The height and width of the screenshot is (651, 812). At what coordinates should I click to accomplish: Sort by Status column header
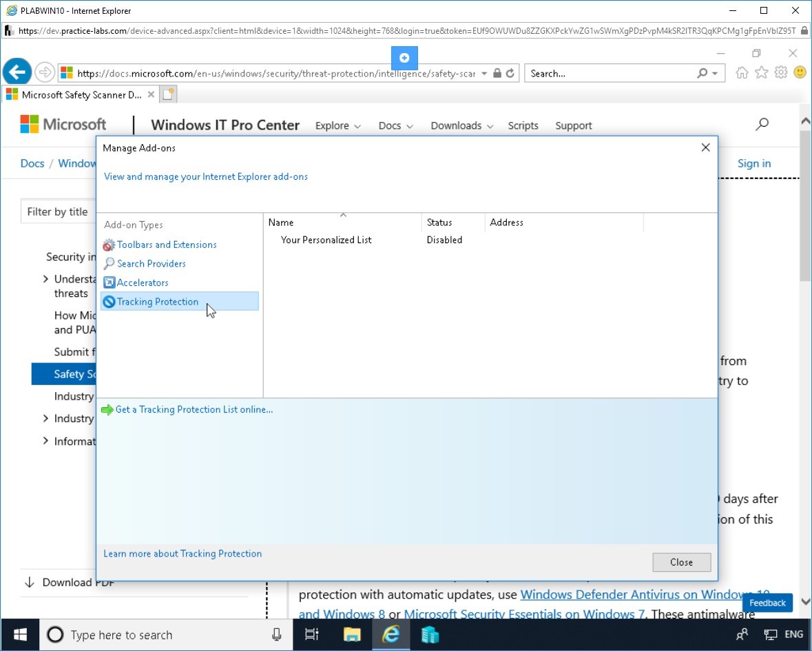[453, 223]
